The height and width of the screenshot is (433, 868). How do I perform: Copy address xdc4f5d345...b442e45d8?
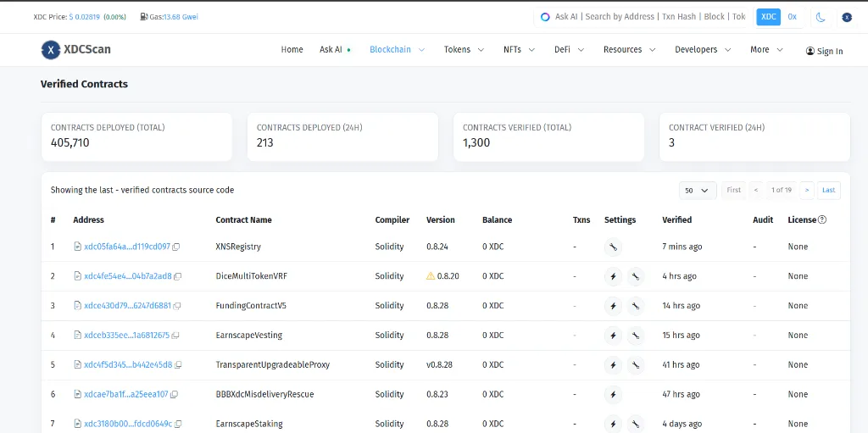coord(178,365)
